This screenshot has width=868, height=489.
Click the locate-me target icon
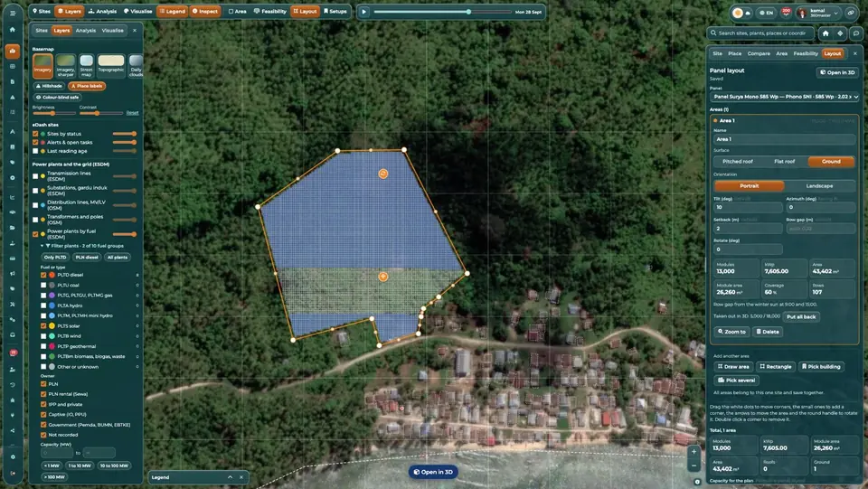[x=840, y=33]
